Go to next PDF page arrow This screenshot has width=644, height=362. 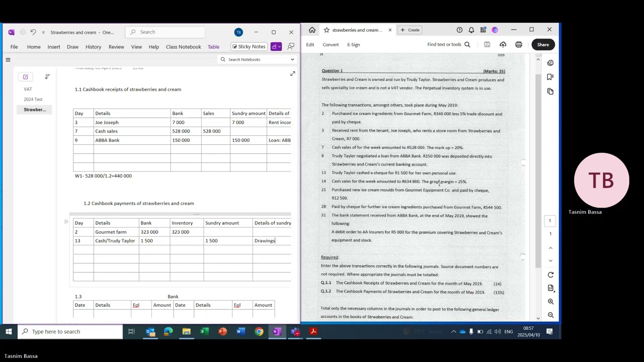click(x=550, y=260)
